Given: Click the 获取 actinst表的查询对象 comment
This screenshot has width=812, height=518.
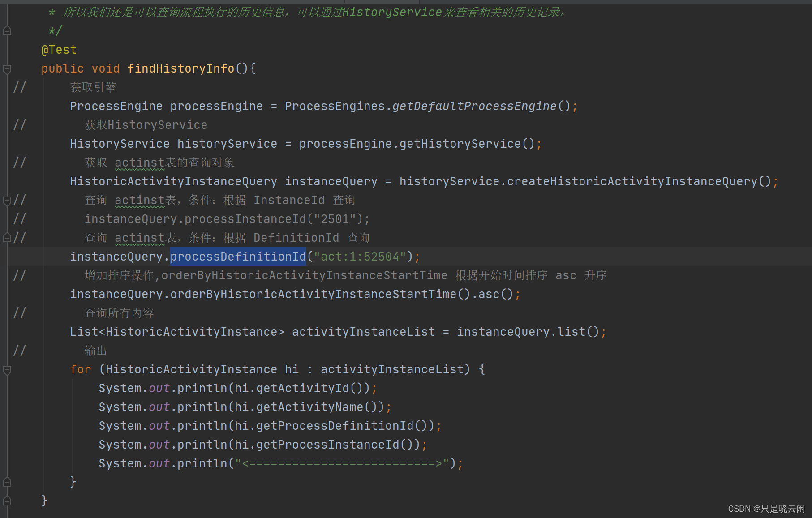Looking at the screenshot, I should 159,163.
